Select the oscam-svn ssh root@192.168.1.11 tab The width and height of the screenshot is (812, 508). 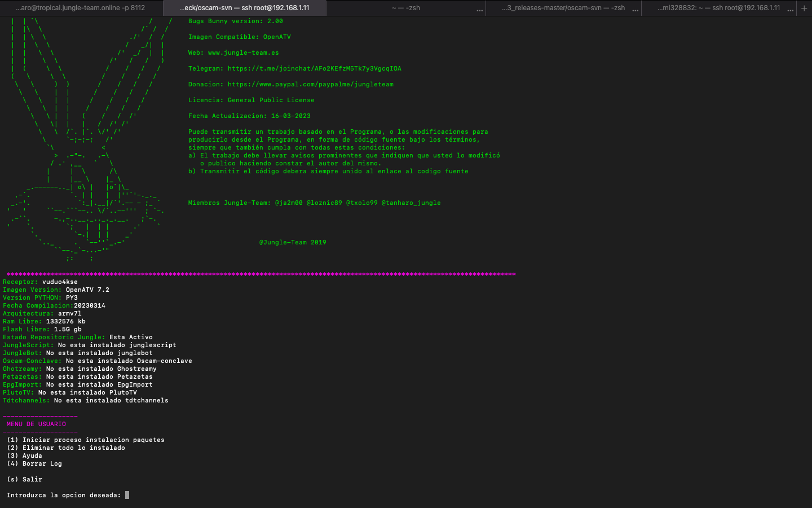click(244, 8)
